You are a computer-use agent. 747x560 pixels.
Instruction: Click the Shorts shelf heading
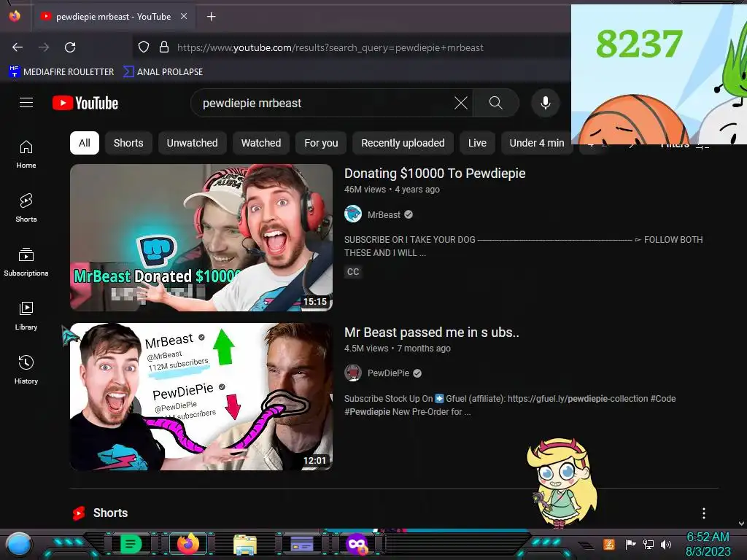[x=110, y=513]
